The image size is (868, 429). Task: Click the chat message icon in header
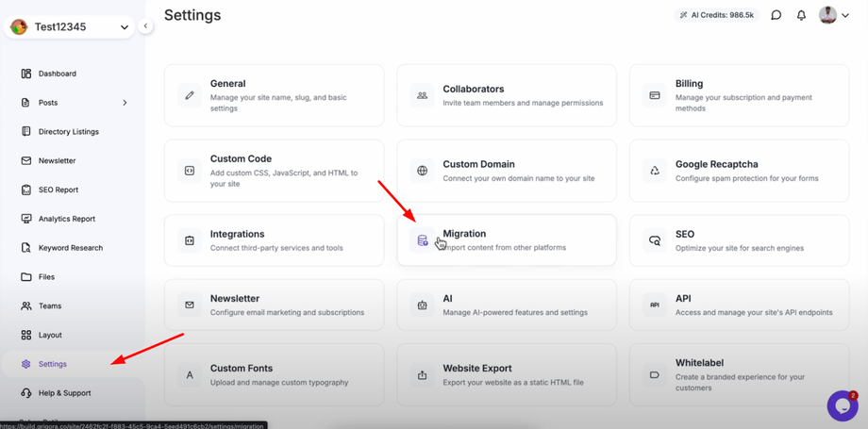click(x=776, y=15)
